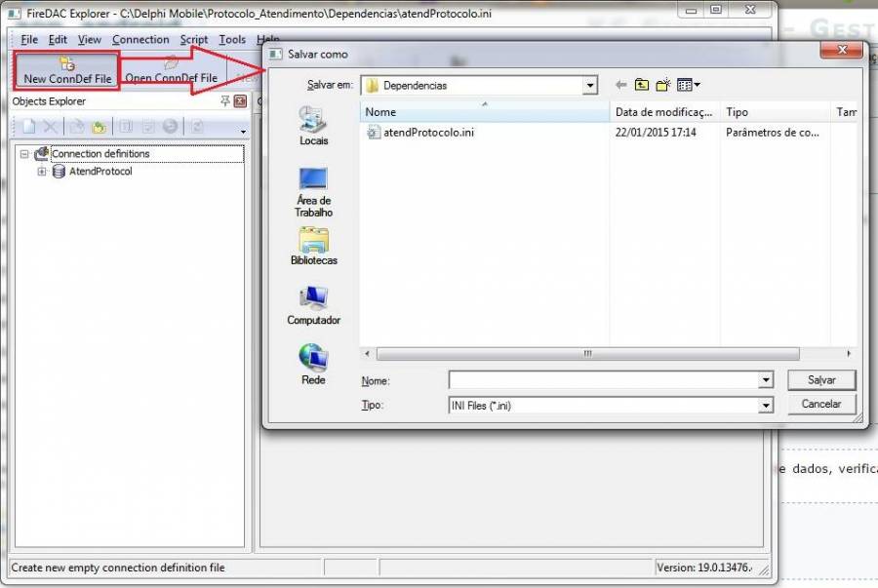
Task: Open Bibliotecas in the places sidebar
Action: [313, 246]
